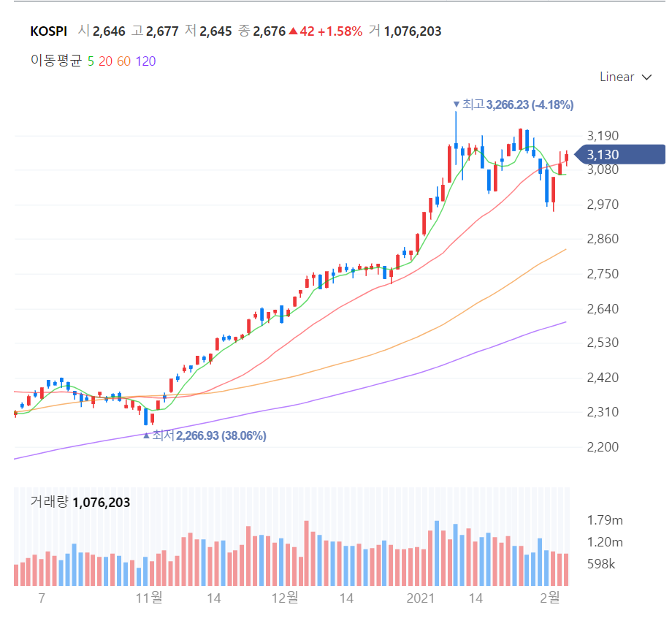Click the 2021 date axis label

click(420, 598)
